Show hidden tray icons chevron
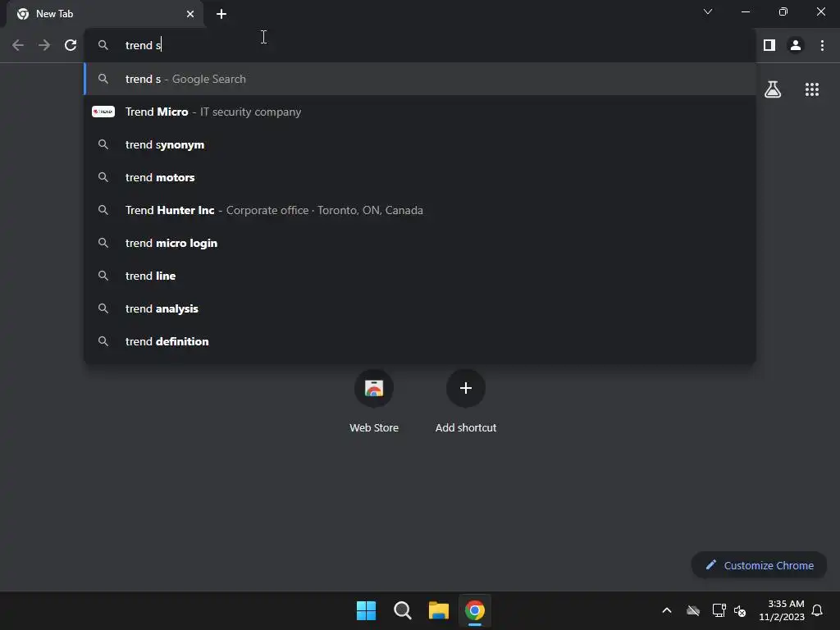The image size is (840, 630). click(667, 610)
